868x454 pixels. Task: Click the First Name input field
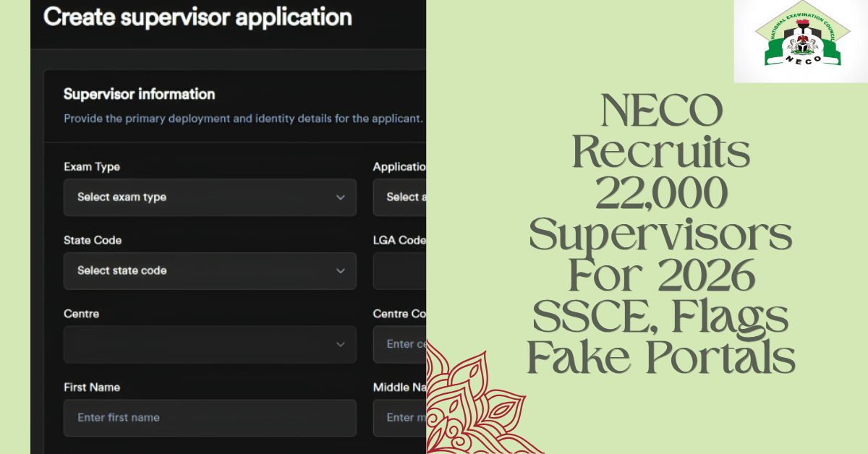coord(210,418)
